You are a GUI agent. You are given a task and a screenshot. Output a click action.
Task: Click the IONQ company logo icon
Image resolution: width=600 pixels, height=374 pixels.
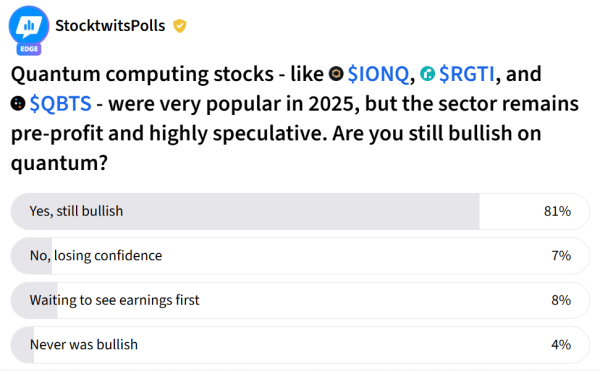336,73
